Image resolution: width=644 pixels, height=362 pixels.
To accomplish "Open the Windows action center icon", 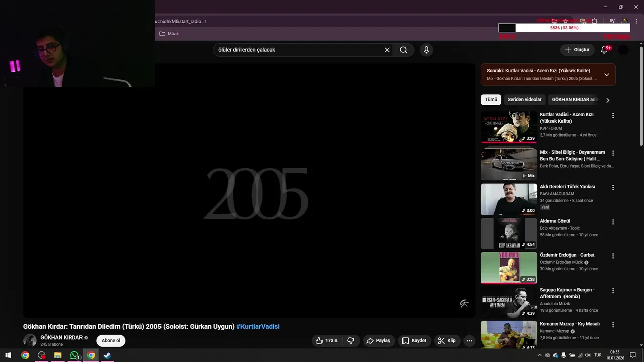I will 633,355.
